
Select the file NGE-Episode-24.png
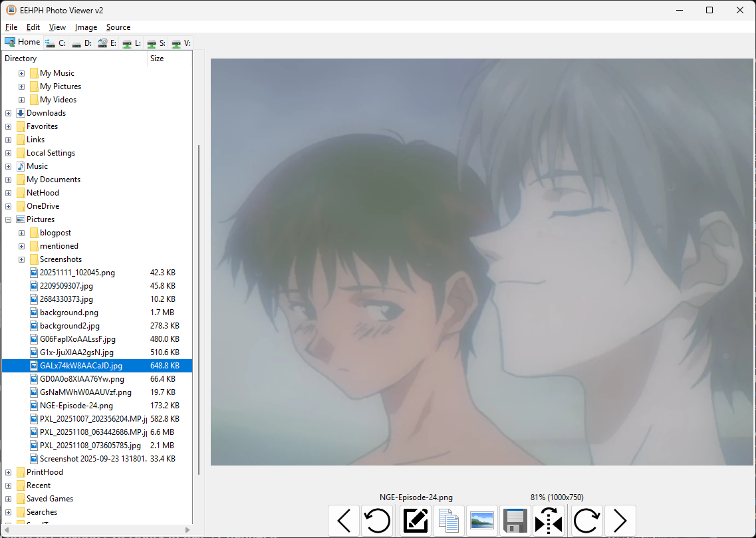[76, 406]
